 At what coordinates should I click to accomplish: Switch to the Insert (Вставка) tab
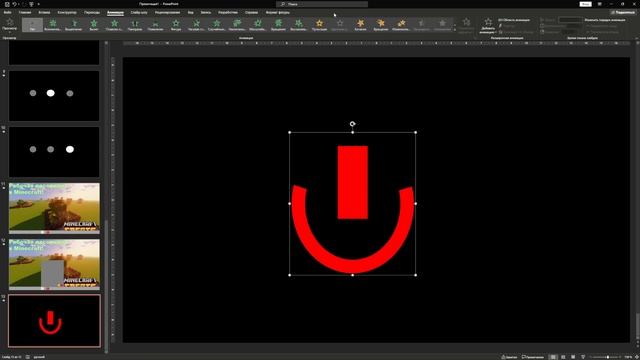(44, 13)
